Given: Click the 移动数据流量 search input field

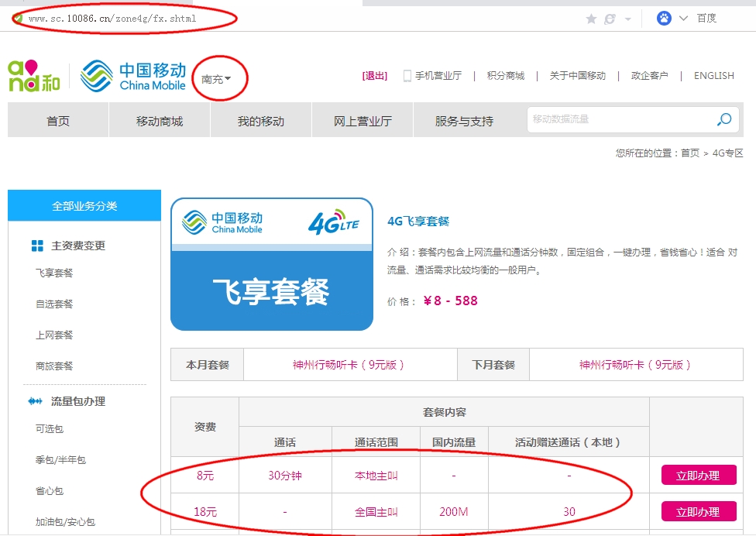Looking at the screenshot, I should click(620, 119).
